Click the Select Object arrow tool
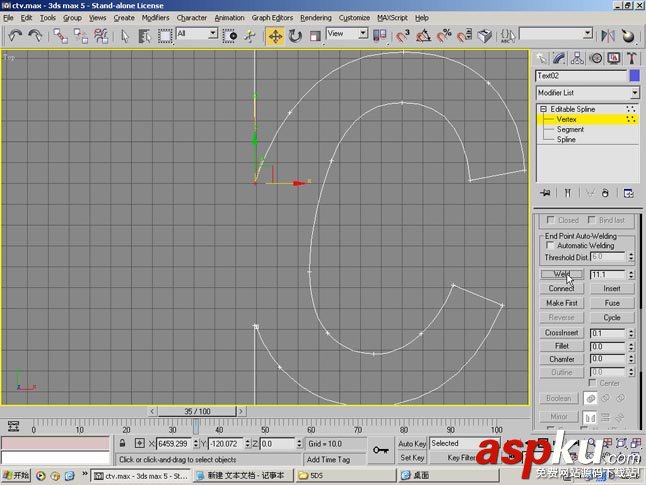The width and height of the screenshot is (646, 485). click(x=125, y=35)
